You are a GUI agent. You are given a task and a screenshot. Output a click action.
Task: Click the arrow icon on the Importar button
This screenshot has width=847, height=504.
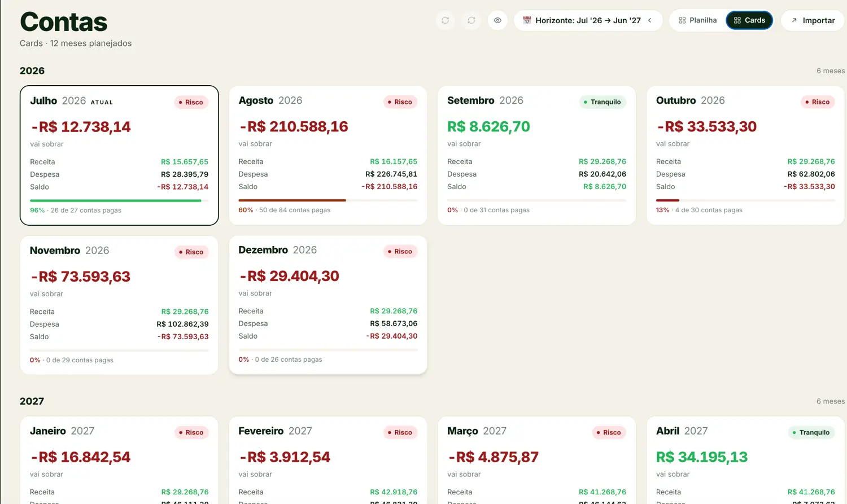click(794, 20)
